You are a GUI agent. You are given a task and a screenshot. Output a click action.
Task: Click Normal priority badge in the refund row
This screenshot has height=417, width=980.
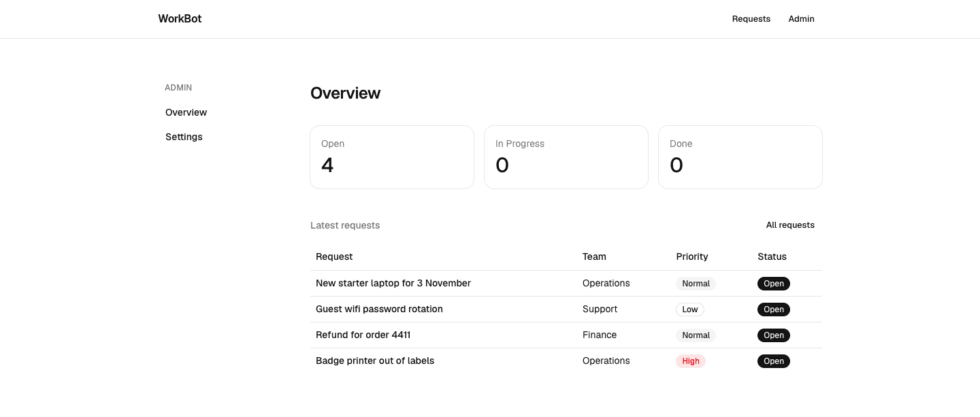pyautogui.click(x=696, y=335)
